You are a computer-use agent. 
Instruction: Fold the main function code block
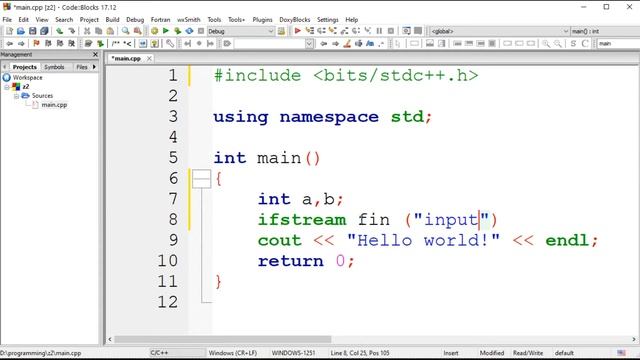pos(201,179)
